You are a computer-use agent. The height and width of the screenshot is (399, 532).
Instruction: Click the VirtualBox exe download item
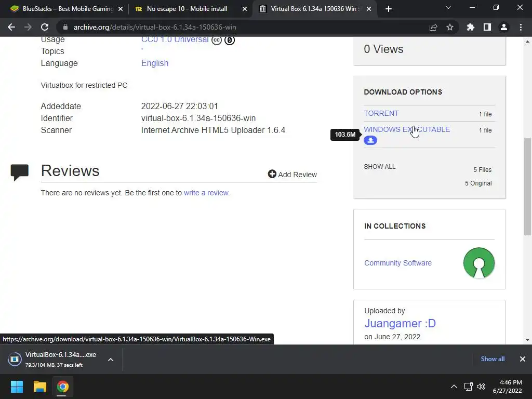point(61,360)
